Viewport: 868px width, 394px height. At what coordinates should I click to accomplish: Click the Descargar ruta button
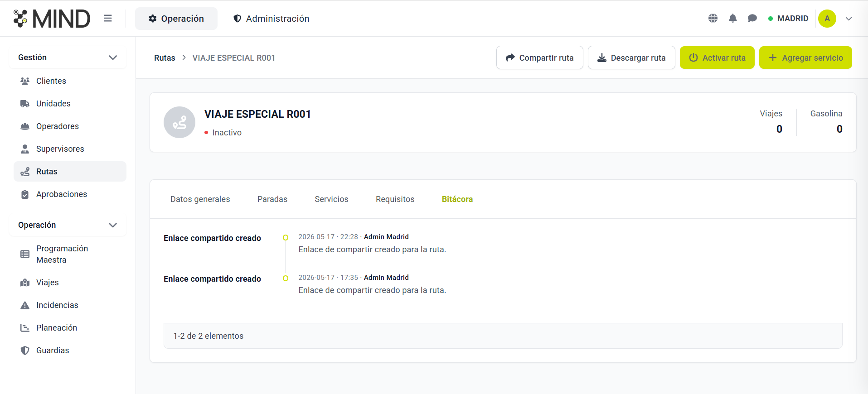pyautogui.click(x=631, y=58)
